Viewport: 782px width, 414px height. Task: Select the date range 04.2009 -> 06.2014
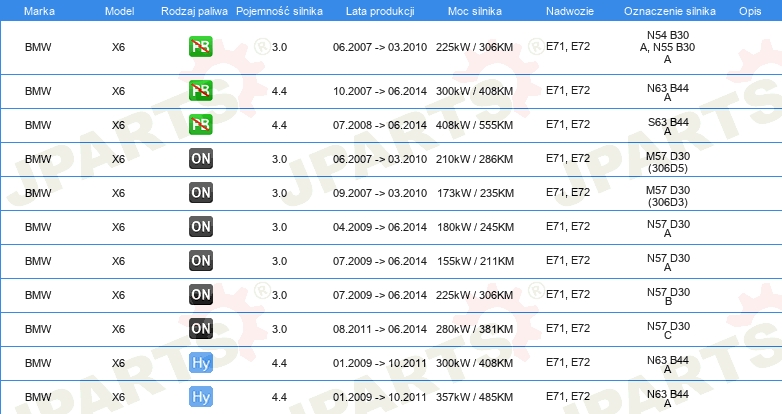click(380, 227)
